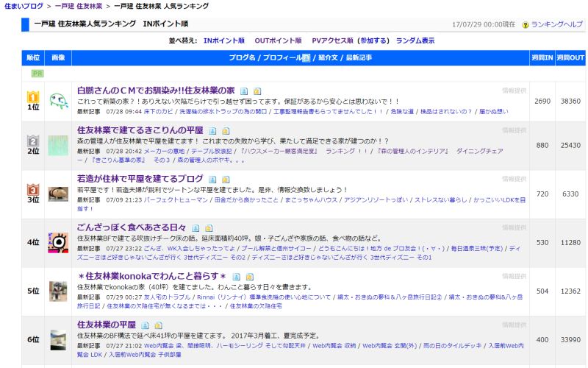Click the 週間OUT column header

coord(570,58)
